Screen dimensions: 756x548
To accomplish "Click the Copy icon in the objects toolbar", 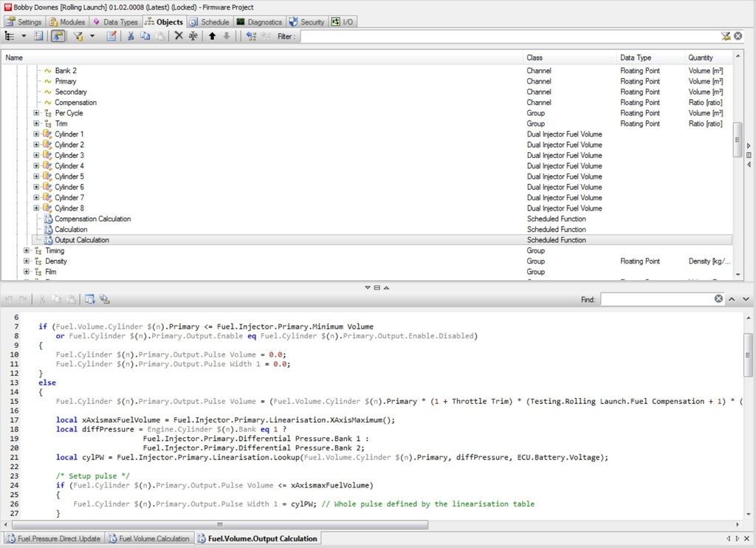I will point(145,36).
